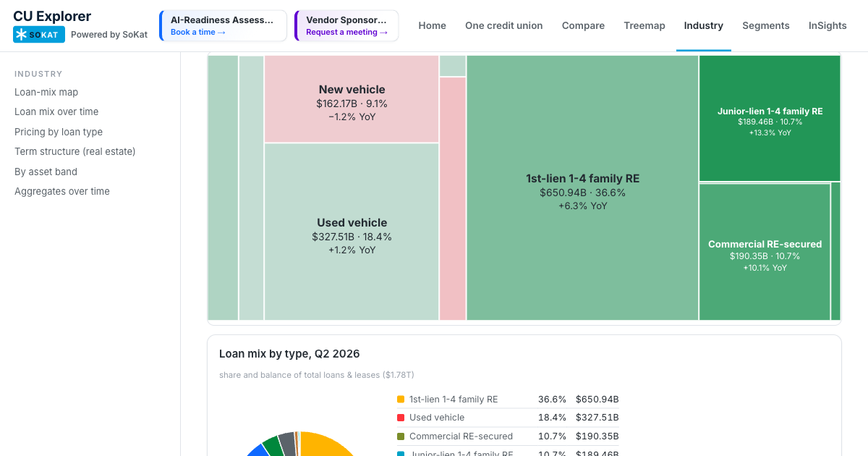Open the Treemap tab
Image resolution: width=868 pixels, height=456 pixels.
click(x=644, y=25)
